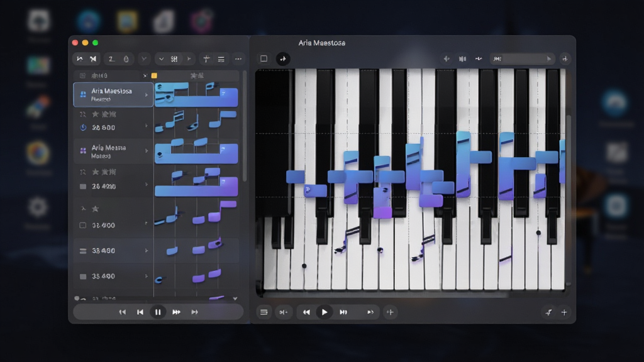Open the gear settings icon on the desktop
Screen dimensions: 644x362
[38, 207]
